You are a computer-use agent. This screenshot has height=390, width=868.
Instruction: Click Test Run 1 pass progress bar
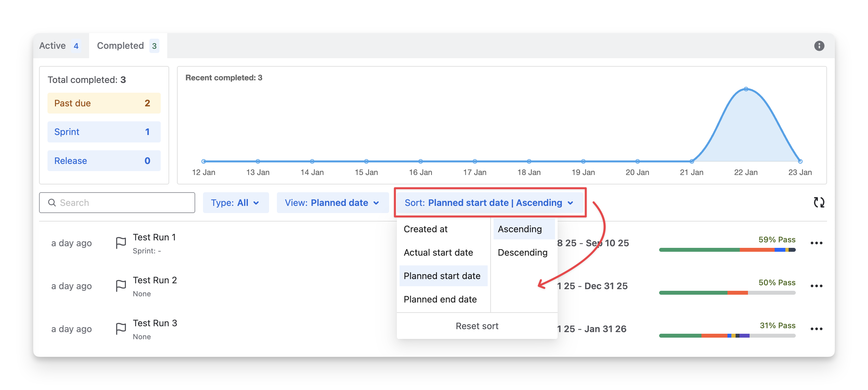tap(727, 250)
